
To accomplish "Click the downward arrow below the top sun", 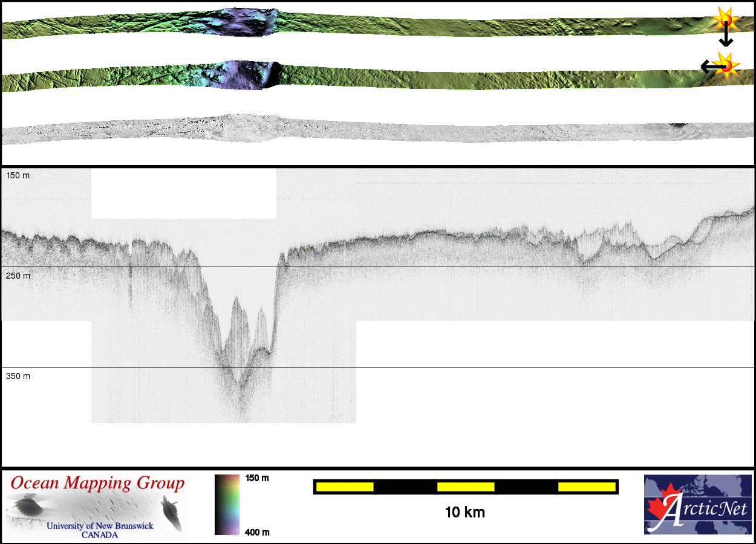I will [726, 39].
